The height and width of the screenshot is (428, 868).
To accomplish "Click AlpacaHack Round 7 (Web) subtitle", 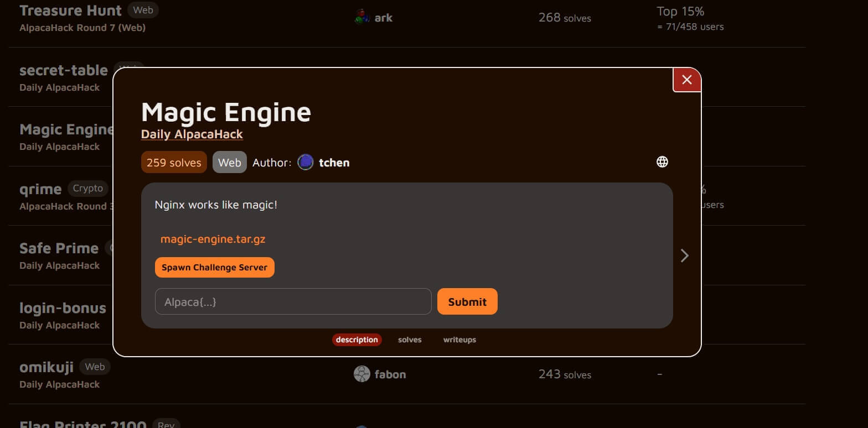I will (82, 28).
